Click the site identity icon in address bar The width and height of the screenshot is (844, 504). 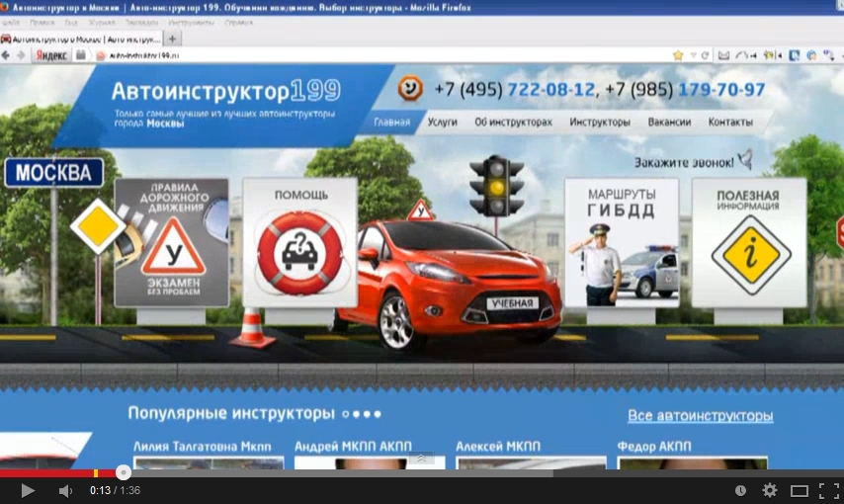coord(100,55)
